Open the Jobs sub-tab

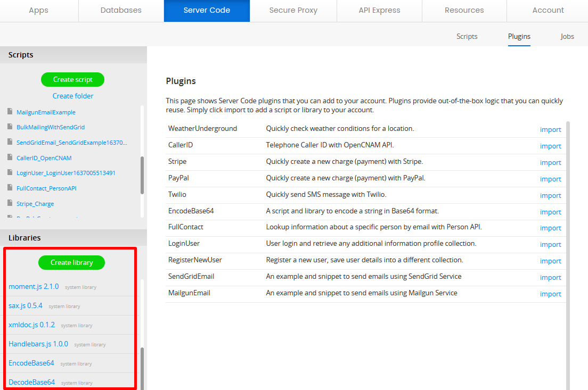tap(567, 36)
